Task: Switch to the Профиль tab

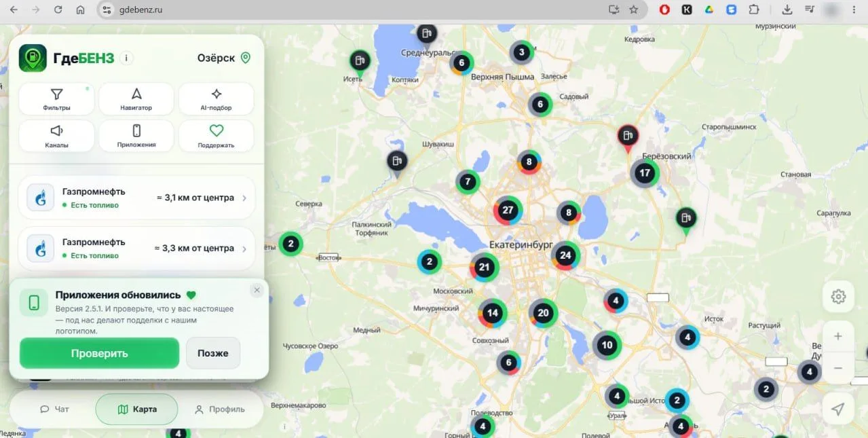Action: [219, 409]
